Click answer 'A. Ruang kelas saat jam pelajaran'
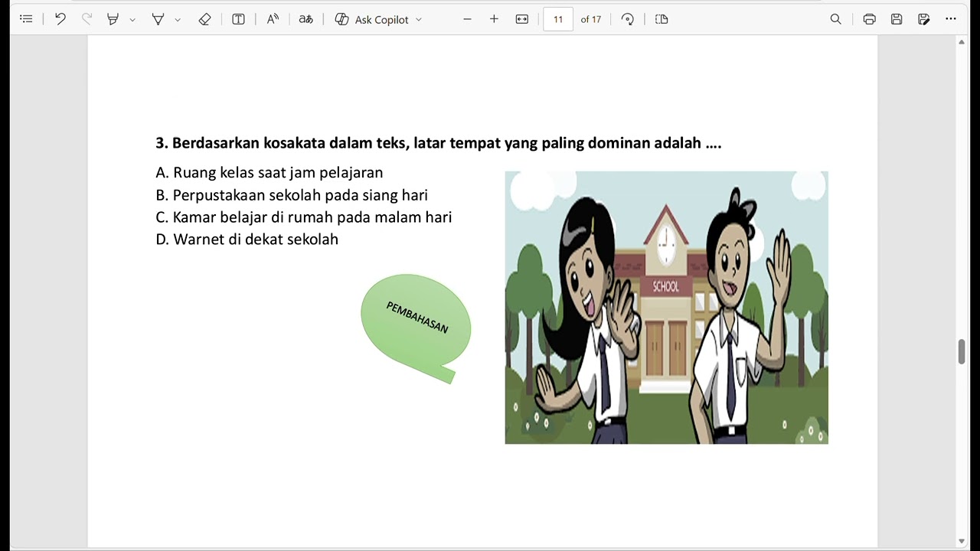The image size is (980, 551). pos(269,173)
